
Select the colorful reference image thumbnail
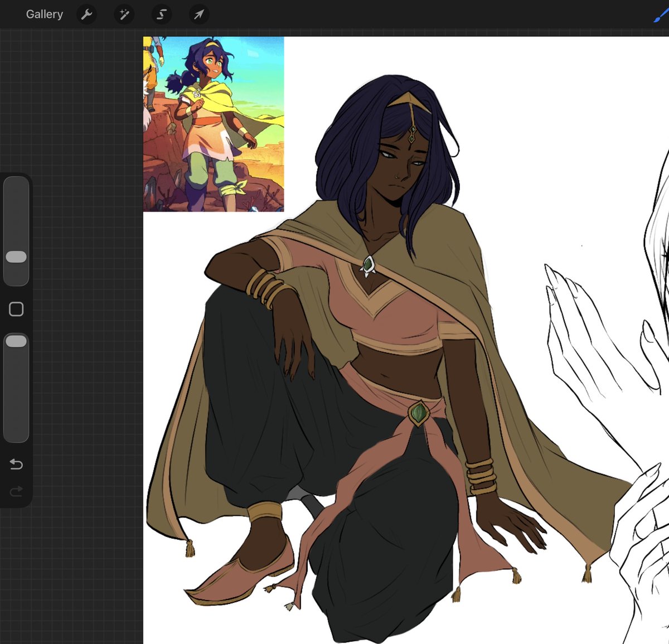coord(214,124)
